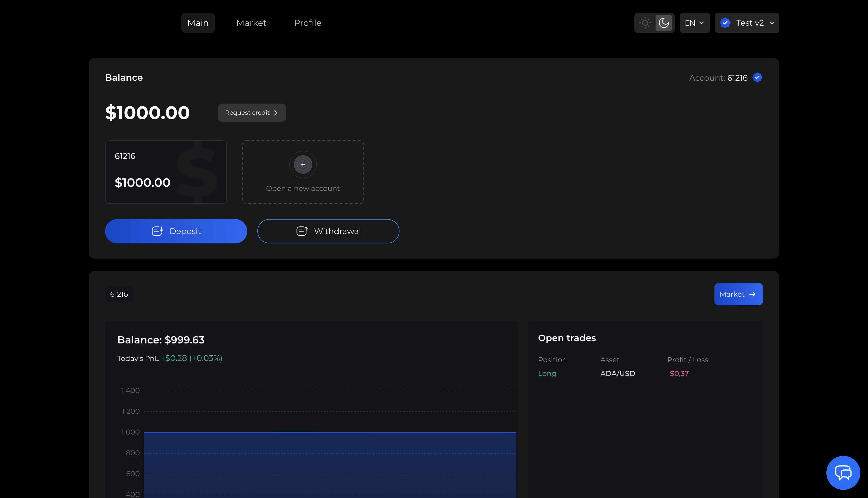Open the live chat support bubble
The height and width of the screenshot is (498, 868).
pos(843,473)
